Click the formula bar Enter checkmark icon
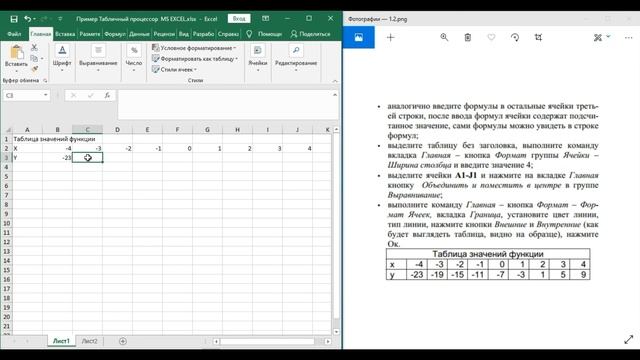 (90, 95)
